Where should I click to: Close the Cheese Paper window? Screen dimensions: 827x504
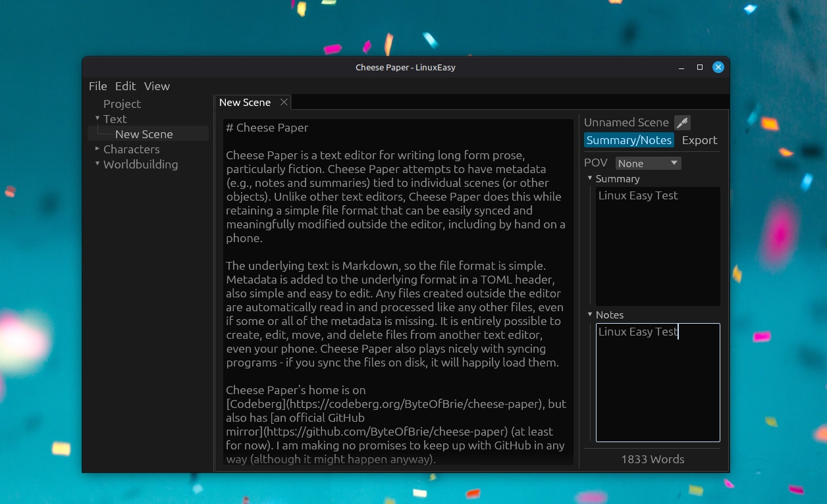(x=718, y=67)
